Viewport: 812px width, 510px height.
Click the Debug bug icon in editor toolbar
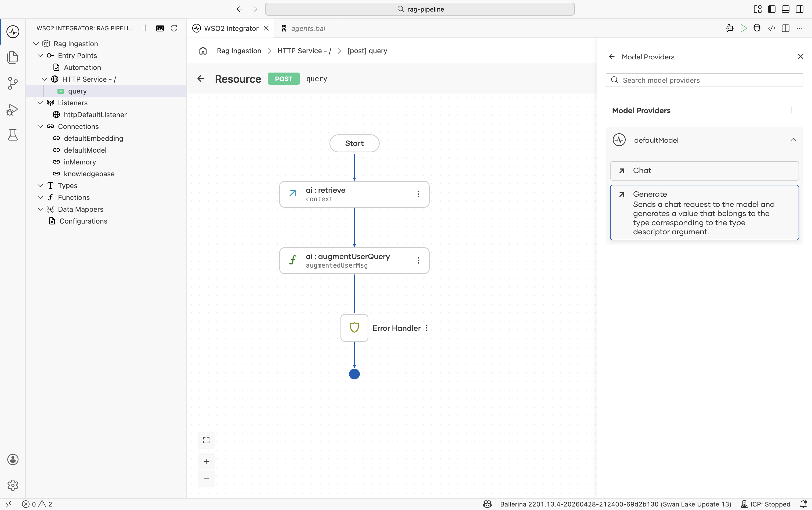point(757,28)
